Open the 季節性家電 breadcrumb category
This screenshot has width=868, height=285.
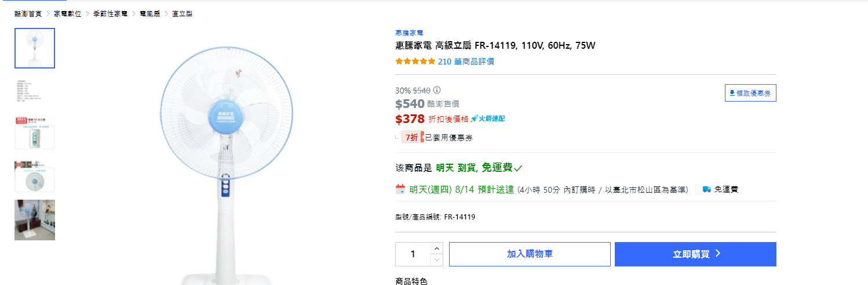pos(110,13)
